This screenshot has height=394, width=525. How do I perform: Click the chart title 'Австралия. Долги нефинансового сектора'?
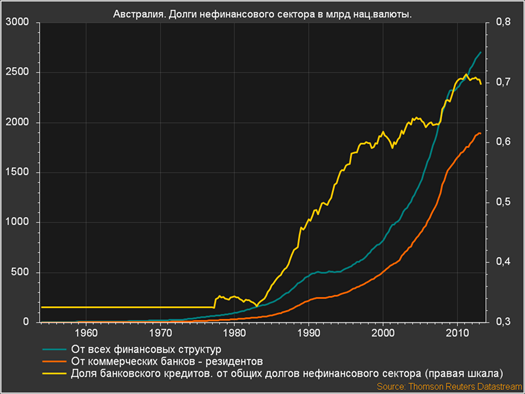tap(262, 14)
